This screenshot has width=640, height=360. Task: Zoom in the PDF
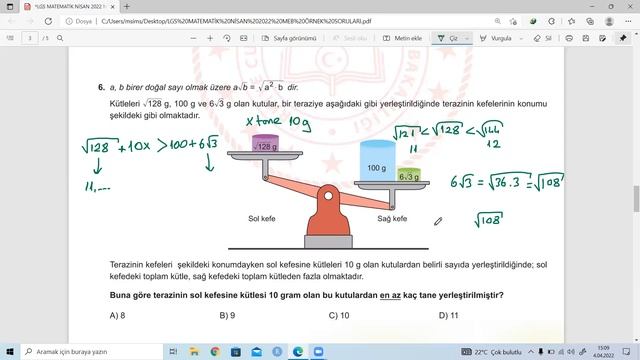point(210,38)
